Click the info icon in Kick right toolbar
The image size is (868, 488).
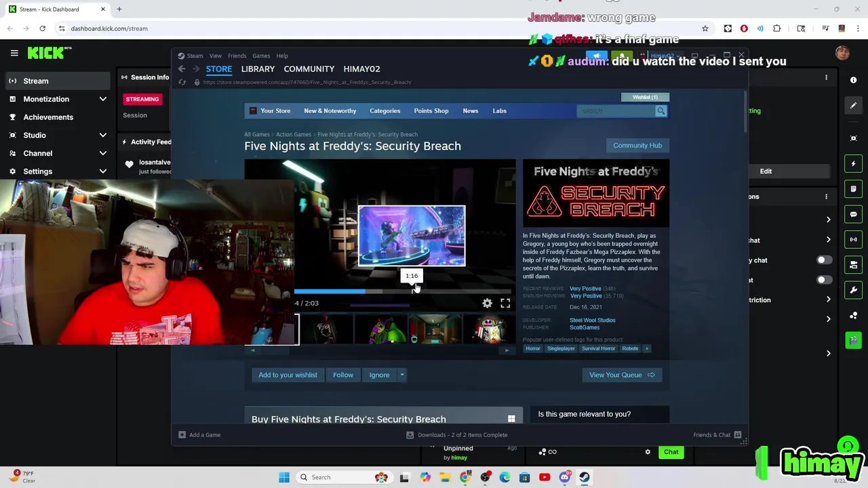(854, 80)
